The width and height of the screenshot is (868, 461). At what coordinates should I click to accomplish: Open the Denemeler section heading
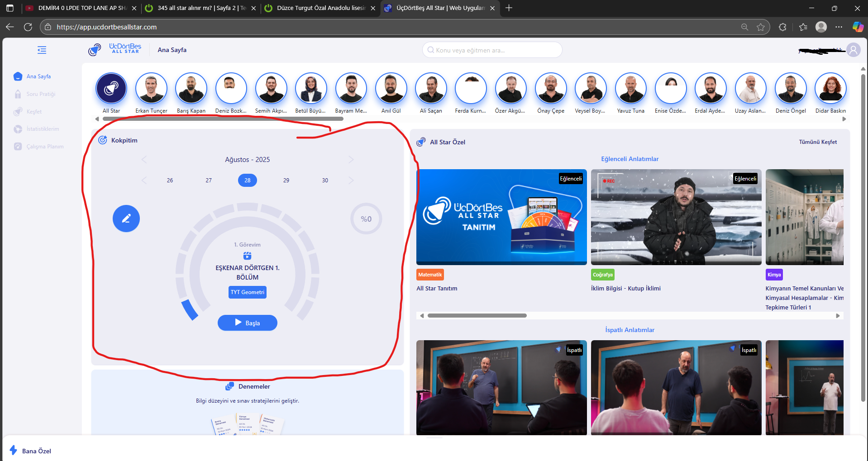pos(248,386)
